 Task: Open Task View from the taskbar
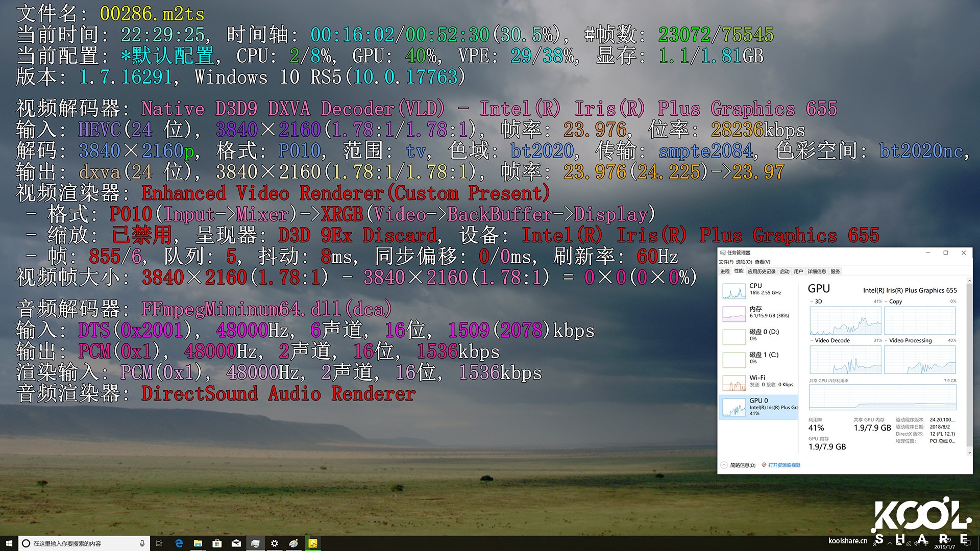(x=159, y=543)
